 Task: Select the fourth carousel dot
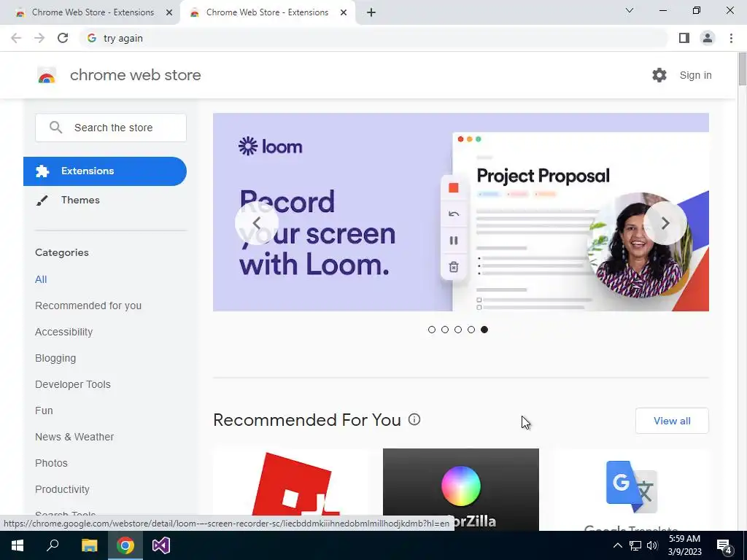pyautogui.click(x=471, y=330)
